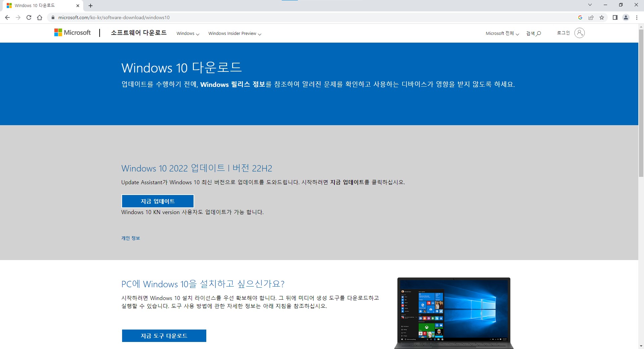Open the browser side panel icon
Viewport: 644px width, 349px height.
615,17
